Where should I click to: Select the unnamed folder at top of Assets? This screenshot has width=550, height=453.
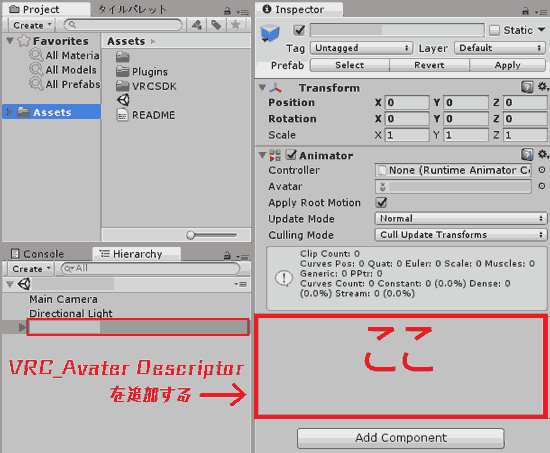[123, 56]
